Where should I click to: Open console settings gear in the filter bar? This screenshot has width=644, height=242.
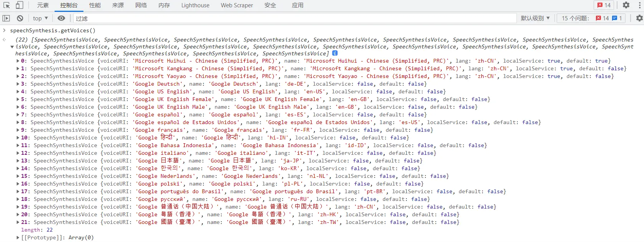pyautogui.click(x=639, y=18)
